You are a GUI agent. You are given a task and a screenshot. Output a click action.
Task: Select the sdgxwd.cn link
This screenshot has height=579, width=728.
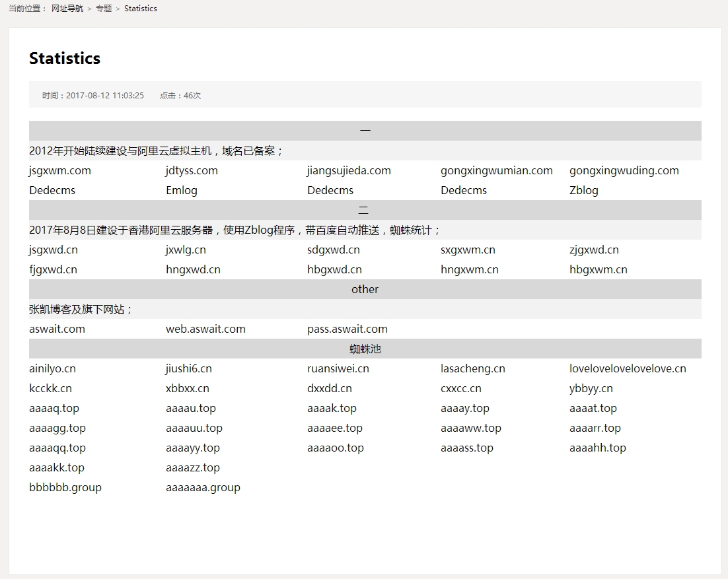point(333,250)
